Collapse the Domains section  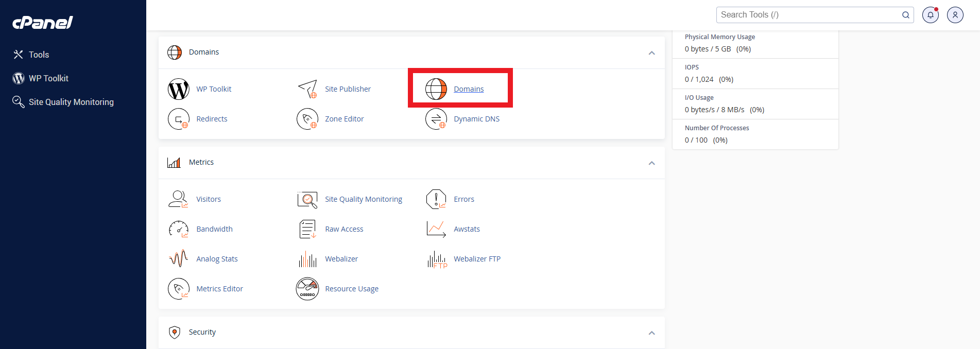click(x=651, y=53)
